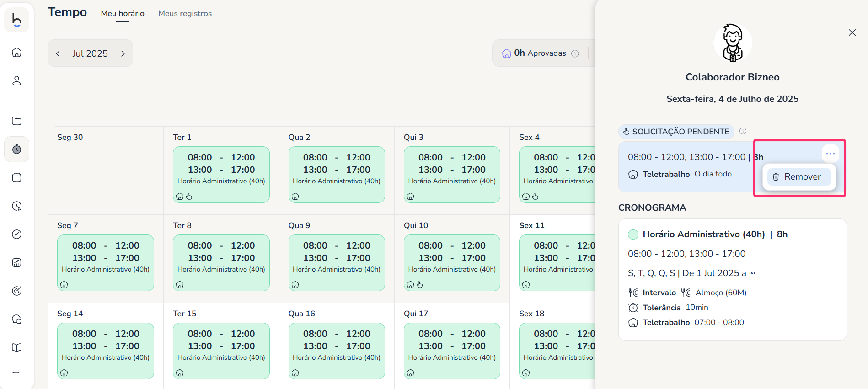Open the checkmark circle sidebar icon
868x389 pixels.
pyautogui.click(x=17, y=234)
